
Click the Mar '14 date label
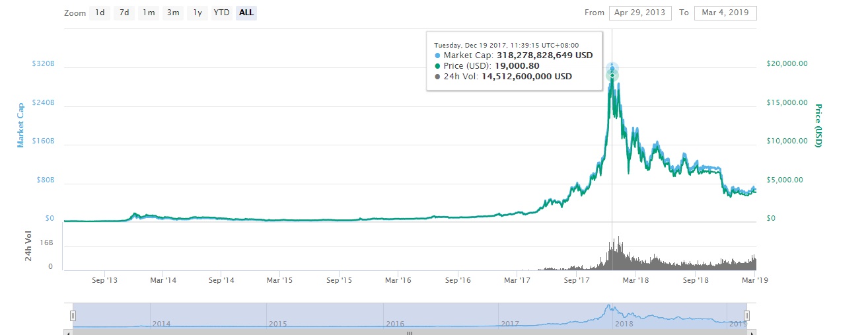163,280
